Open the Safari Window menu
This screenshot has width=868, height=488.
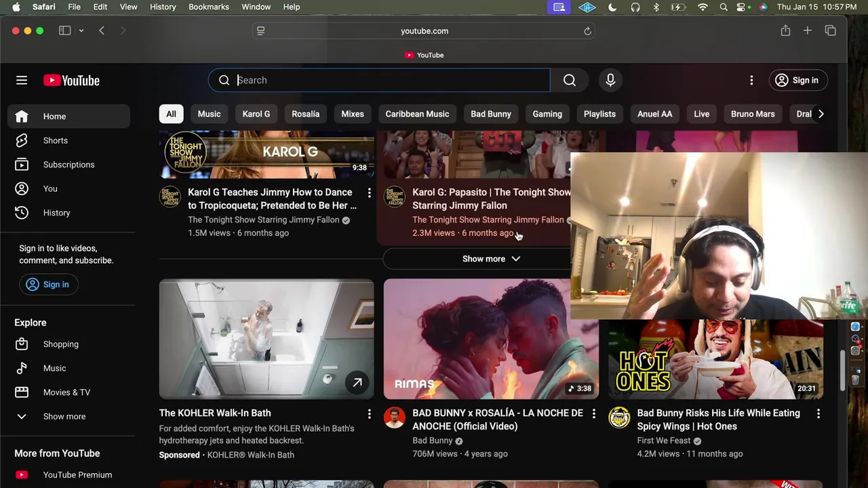[x=256, y=7]
